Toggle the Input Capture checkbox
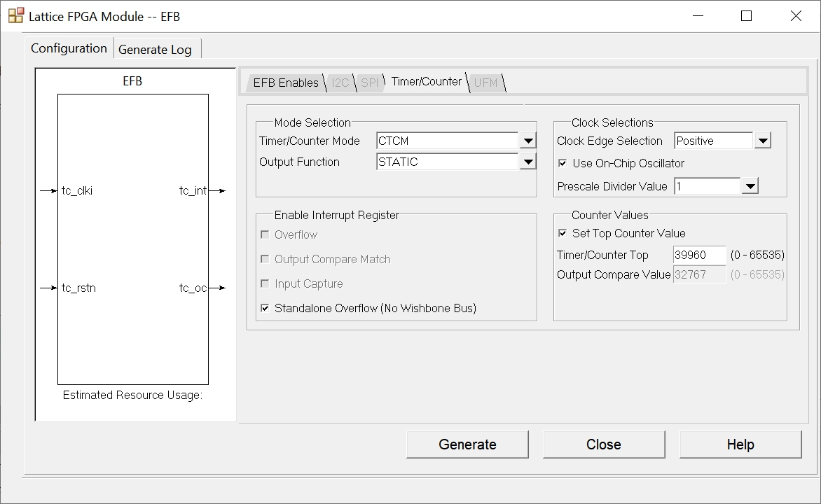Screen dimensions: 821x504 (265, 283)
